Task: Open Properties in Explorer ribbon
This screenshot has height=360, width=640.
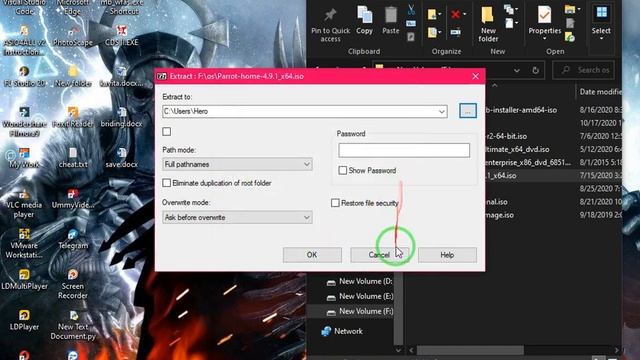Action: 544,21
